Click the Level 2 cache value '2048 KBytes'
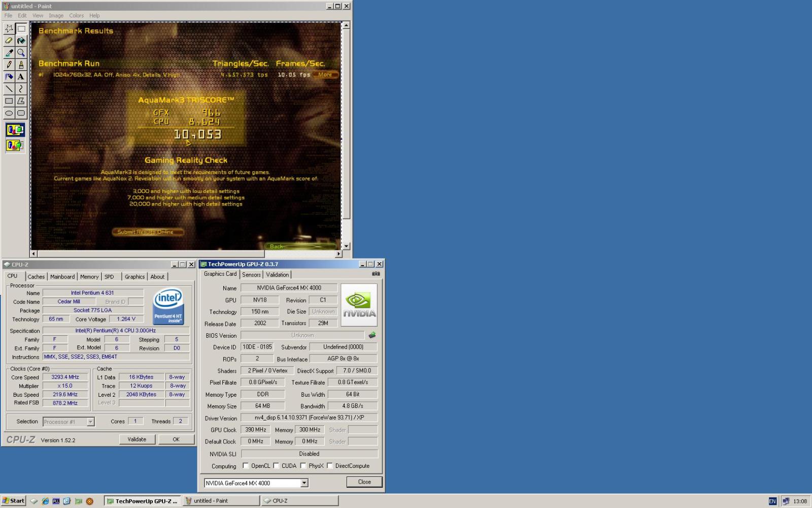Viewport: 812px width, 508px height. [x=141, y=395]
